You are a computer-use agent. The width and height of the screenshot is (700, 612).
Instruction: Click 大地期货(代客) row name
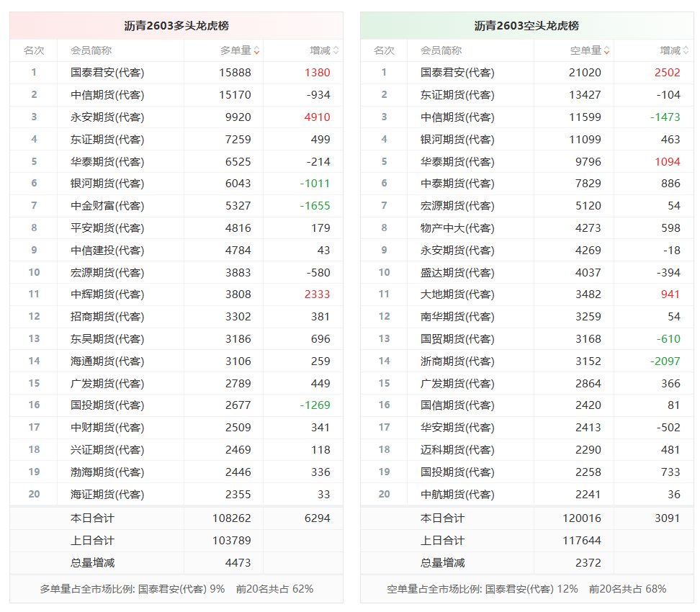click(x=457, y=294)
